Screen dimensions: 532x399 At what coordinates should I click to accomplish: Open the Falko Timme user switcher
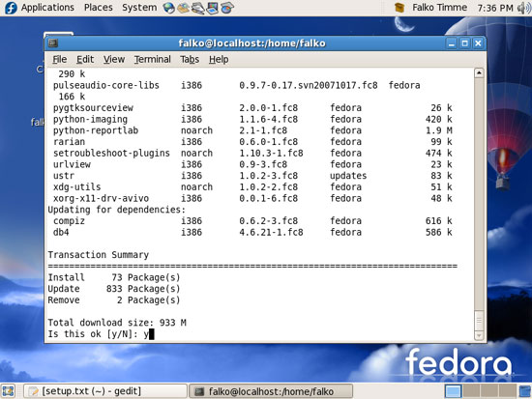pyautogui.click(x=439, y=8)
